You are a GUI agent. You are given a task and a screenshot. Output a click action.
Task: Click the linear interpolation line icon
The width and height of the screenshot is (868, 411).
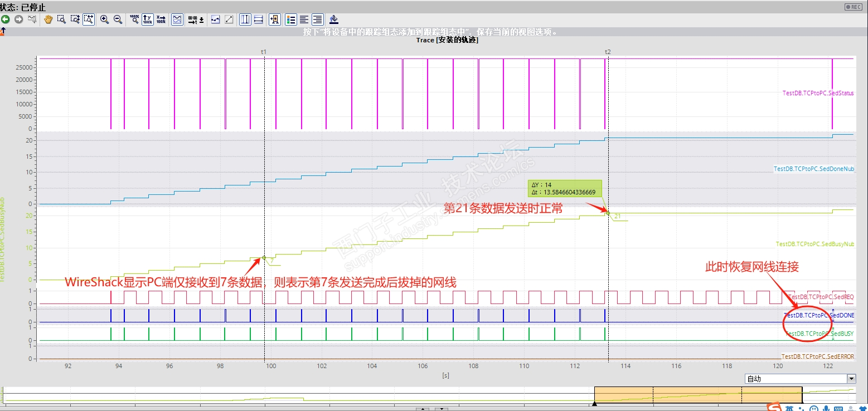[x=229, y=19]
